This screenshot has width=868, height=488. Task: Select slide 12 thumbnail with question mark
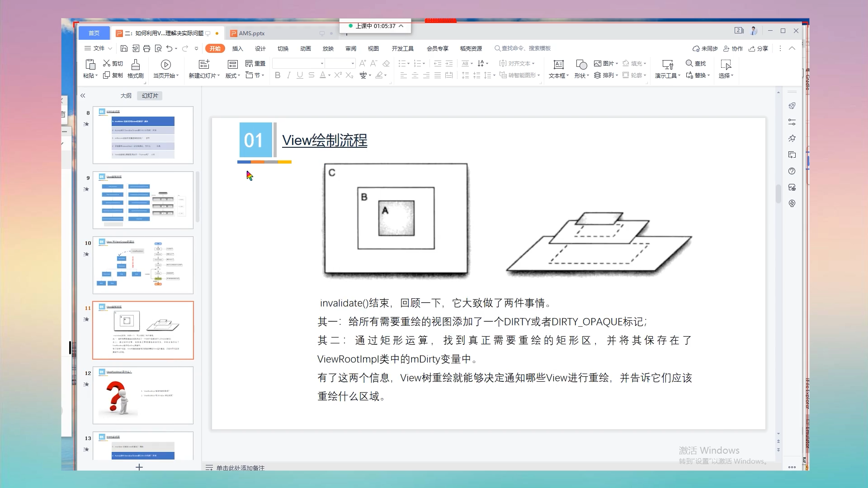(x=143, y=395)
